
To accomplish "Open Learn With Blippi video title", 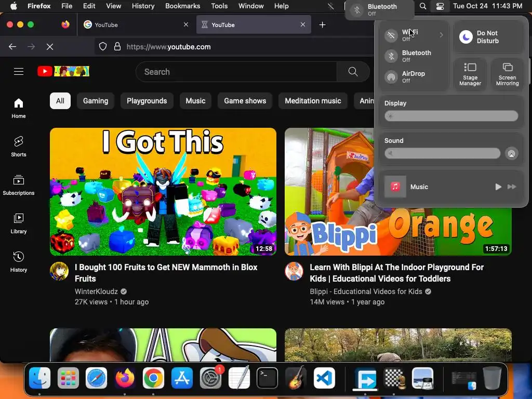I will (x=396, y=273).
